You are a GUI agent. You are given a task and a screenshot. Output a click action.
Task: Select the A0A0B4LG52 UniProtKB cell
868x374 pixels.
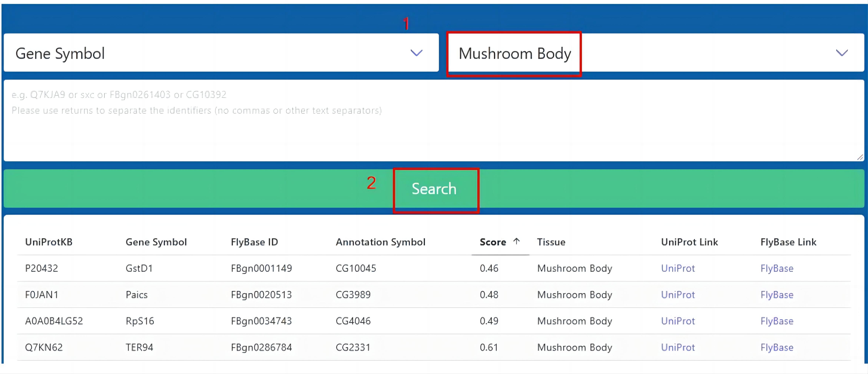pos(54,321)
